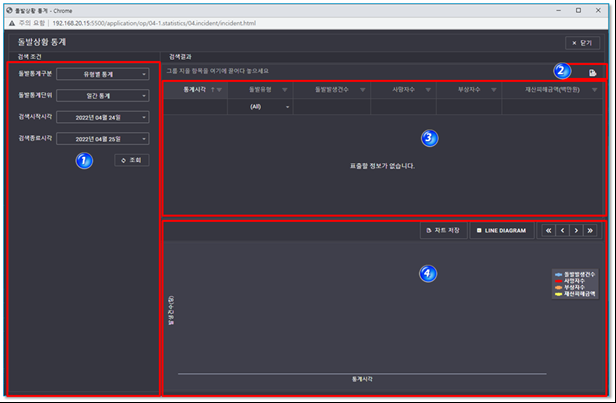
Task: Open the 돌발통계단위 dropdown
Action: 102,95
